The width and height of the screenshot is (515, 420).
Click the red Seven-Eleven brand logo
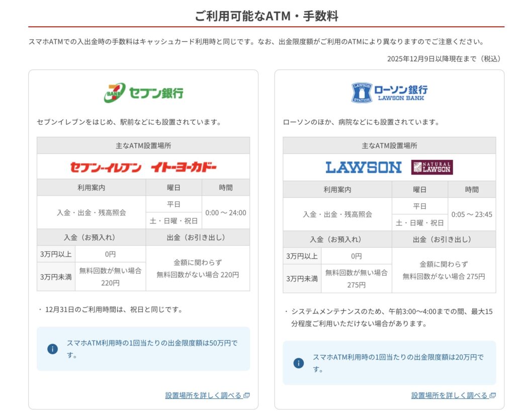click(x=106, y=167)
